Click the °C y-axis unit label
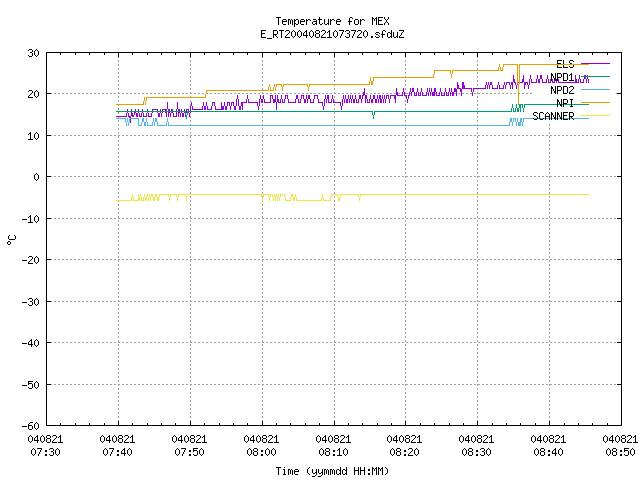 coord(12,240)
